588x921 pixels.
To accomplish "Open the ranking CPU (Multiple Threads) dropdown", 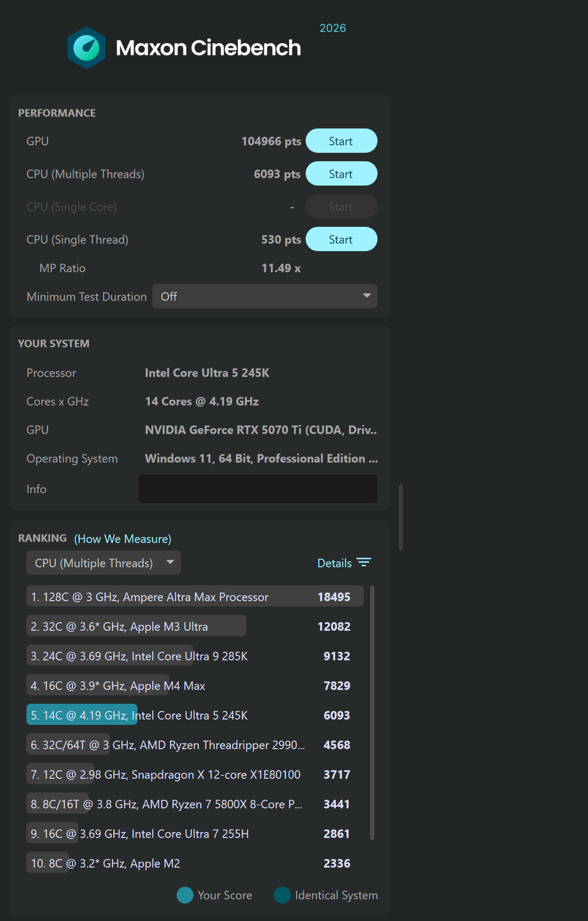I will coord(104,563).
